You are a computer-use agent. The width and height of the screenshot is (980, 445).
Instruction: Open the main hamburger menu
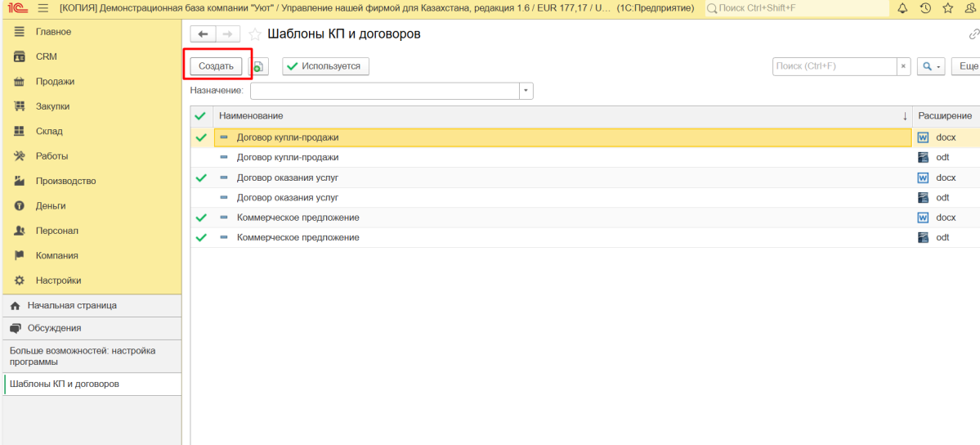(43, 8)
